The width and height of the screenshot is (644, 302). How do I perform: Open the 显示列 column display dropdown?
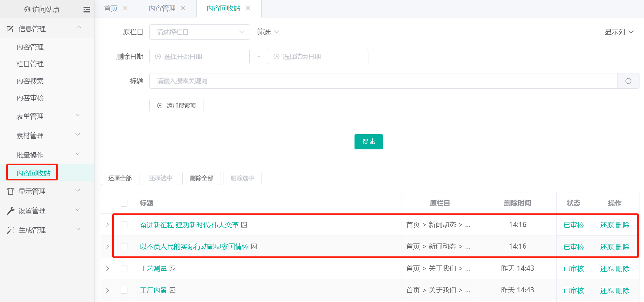coord(619,32)
